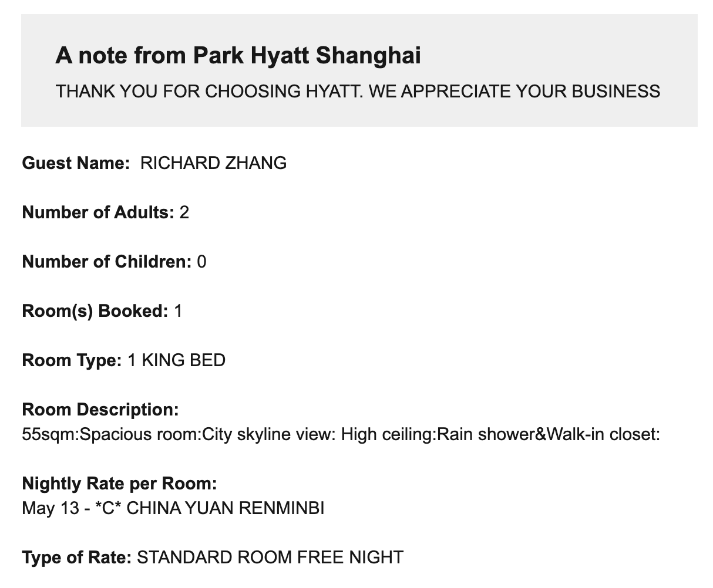This screenshot has height=588, width=713.
Task: Select the '1 KING BED' room type text
Action: tap(176, 360)
